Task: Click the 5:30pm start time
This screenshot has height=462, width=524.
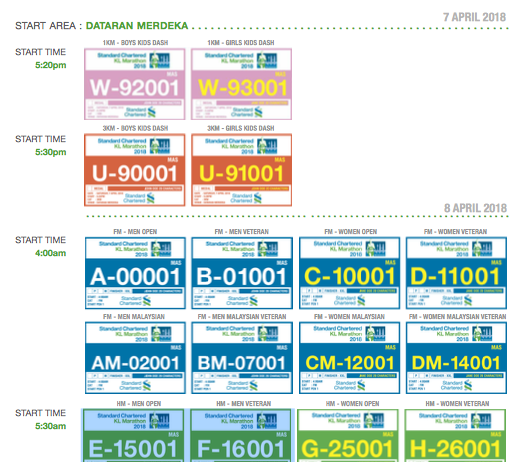Action: click(50, 152)
